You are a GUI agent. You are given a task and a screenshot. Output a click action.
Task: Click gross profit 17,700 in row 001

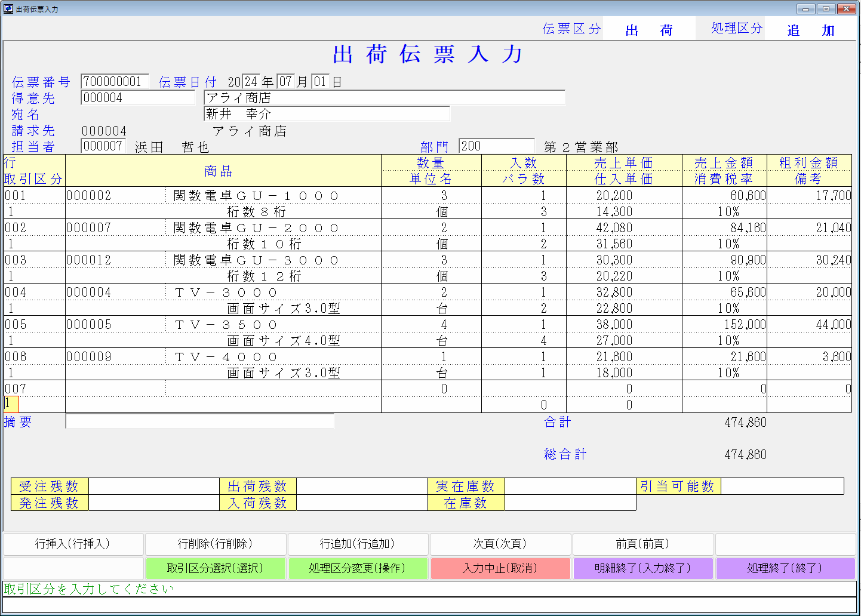[x=834, y=196]
